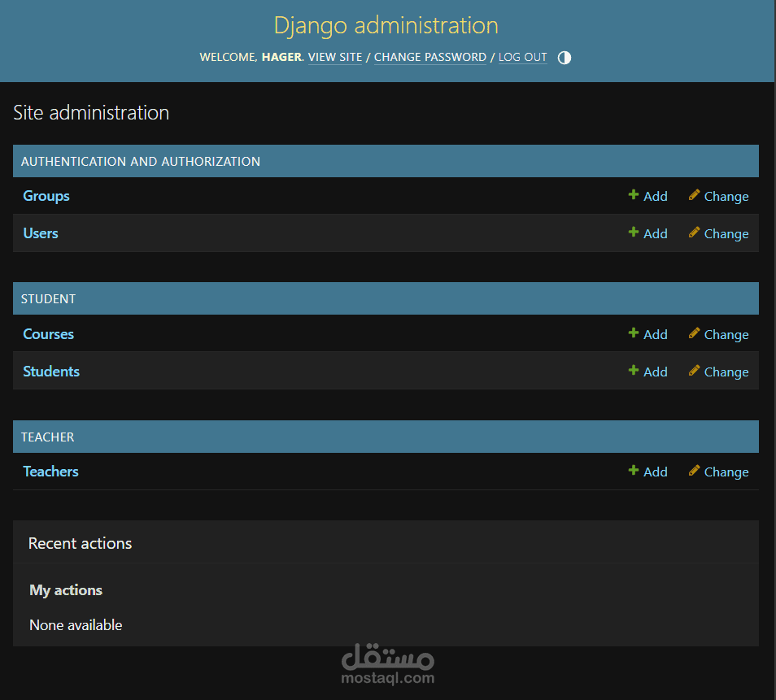
Task: Toggle the light/dark theme icon
Action: click(565, 58)
